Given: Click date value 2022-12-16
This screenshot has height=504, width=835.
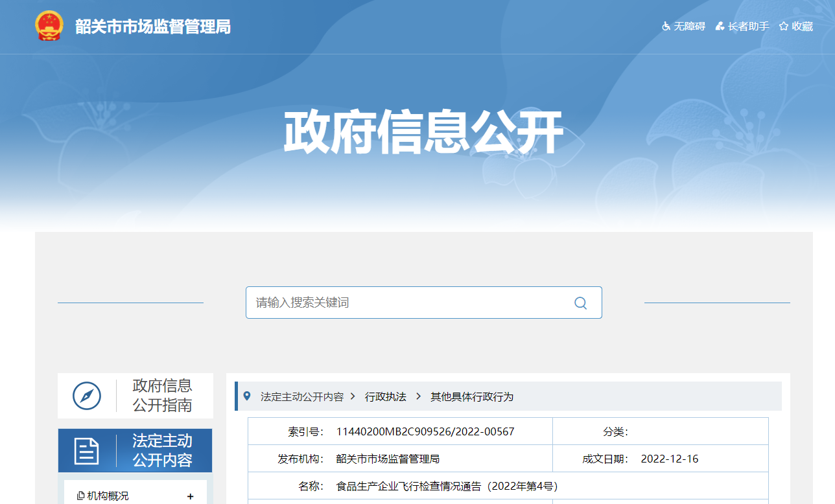Looking at the screenshot, I should pyautogui.click(x=670, y=459).
